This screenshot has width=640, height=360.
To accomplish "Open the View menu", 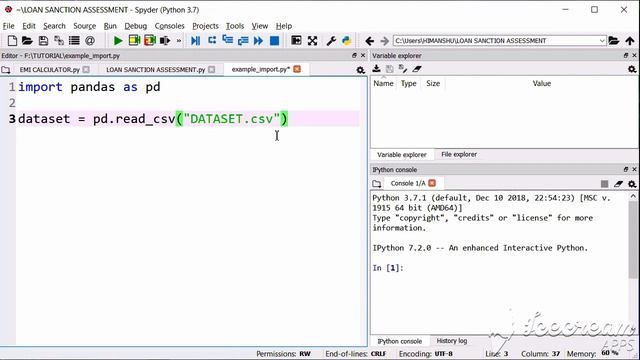I will coord(260,26).
